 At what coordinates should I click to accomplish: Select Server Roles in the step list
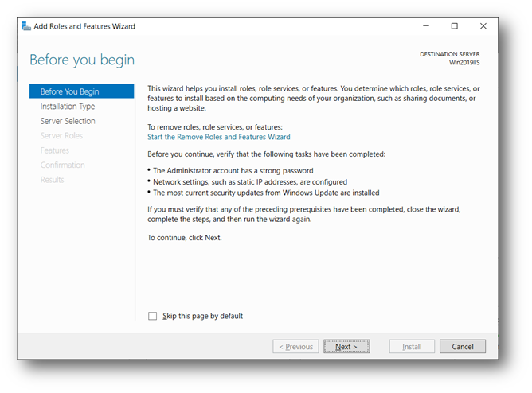point(61,136)
